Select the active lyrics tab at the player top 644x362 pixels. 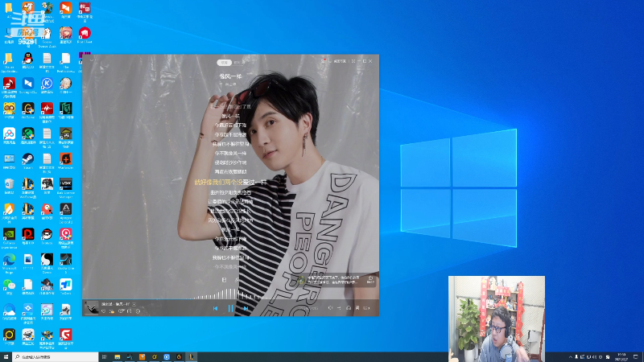coord(225,63)
